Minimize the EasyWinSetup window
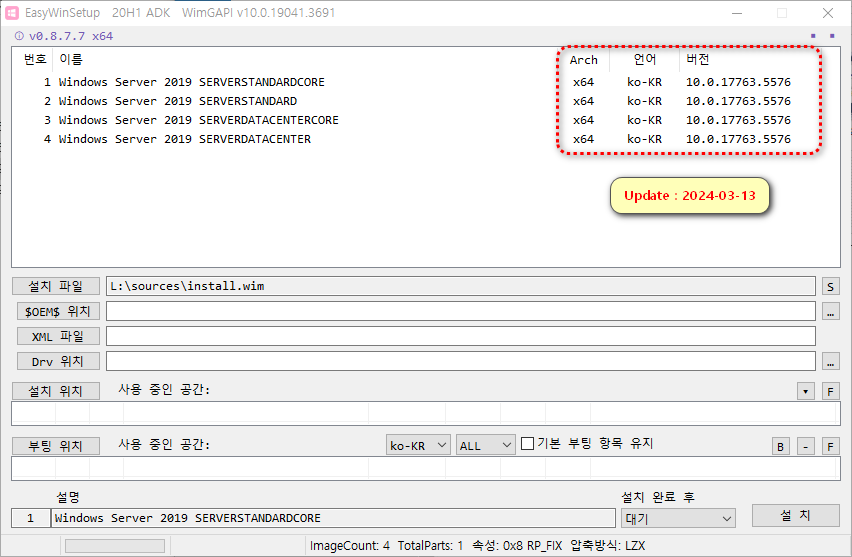This screenshot has width=852, height=557. 737,13
